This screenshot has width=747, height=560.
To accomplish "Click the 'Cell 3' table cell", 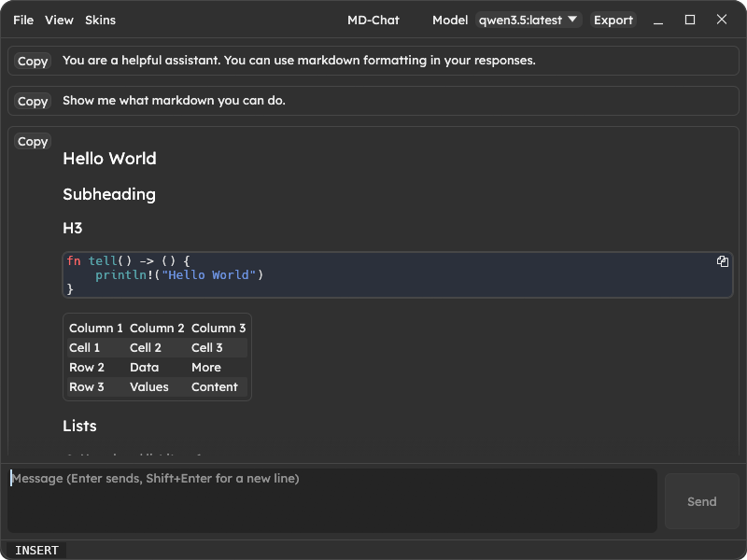I will pos(206,347).
